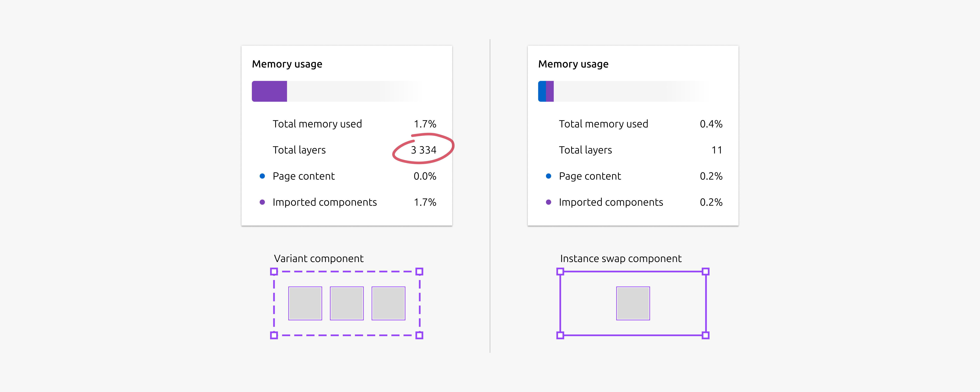Select the gray square in instance swap component
980x392 pixels.
click(633, 303)
